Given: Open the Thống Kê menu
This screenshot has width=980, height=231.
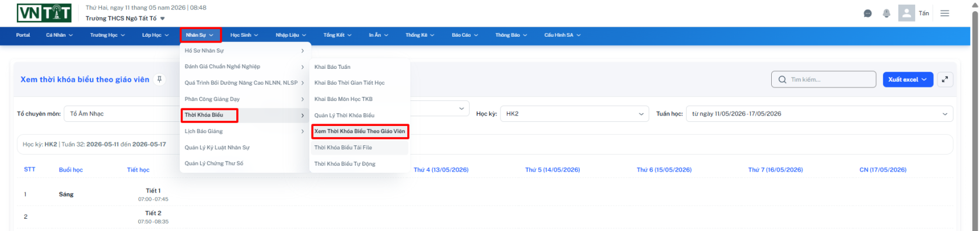Looking at the screenshot, I should point(420,35).
